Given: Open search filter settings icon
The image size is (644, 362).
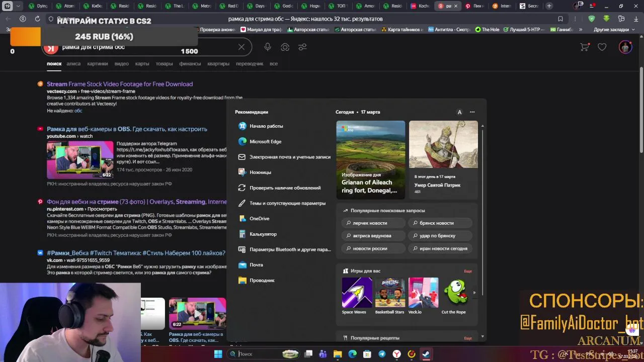Looking at the screenshot, I should pos(302,47).
